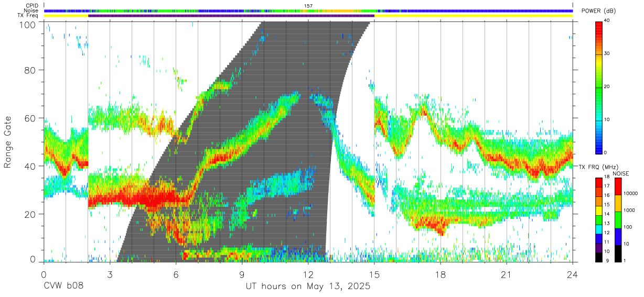The height and width of the screenshot is (297, 644).
Task: Click x-axis tick label '18'
Action: [x=441, y=275]
